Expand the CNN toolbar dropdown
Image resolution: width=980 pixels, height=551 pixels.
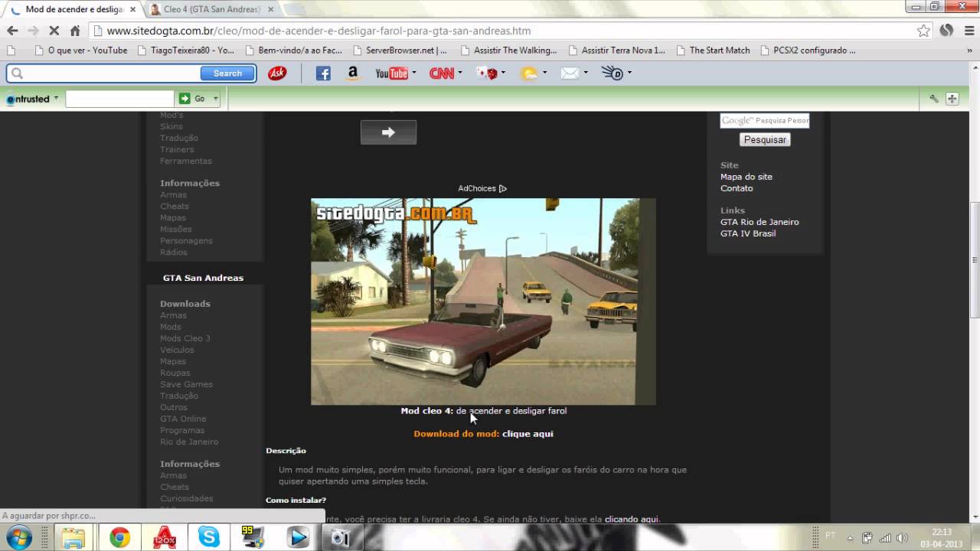460,73
